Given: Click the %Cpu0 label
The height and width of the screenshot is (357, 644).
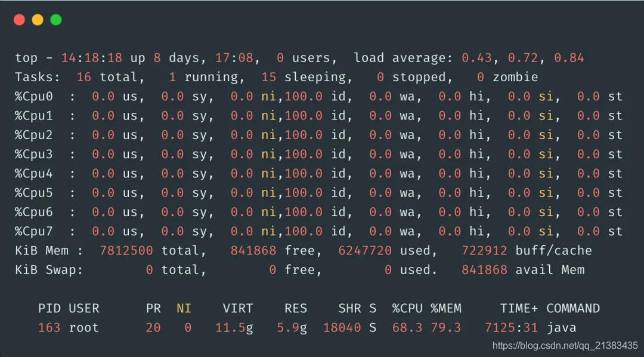Looking at the screenshot, I should pos(34,96).
